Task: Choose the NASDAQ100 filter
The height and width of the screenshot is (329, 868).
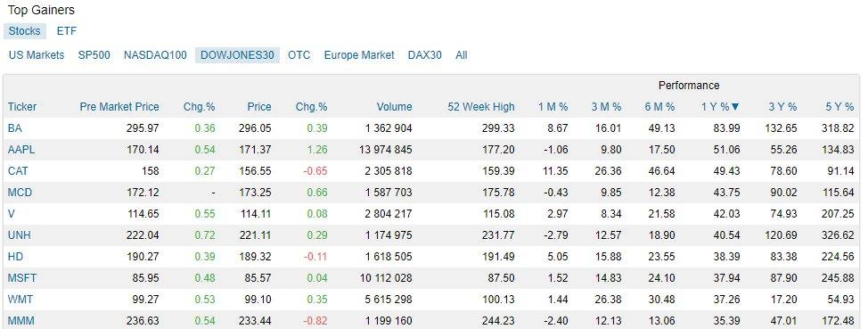Action: [x=156, y=55]
